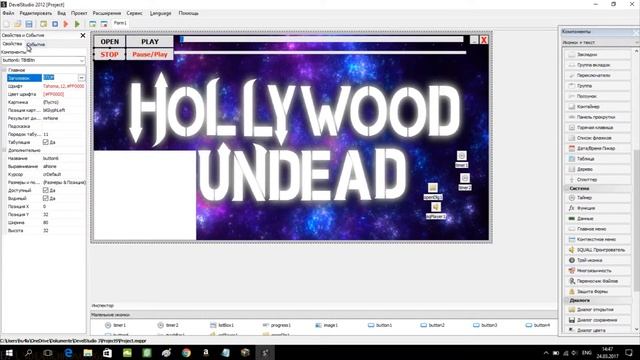Screen dimensions: 640x360
Task: Toggle the Табуляция checkbox
Action: 46,142
